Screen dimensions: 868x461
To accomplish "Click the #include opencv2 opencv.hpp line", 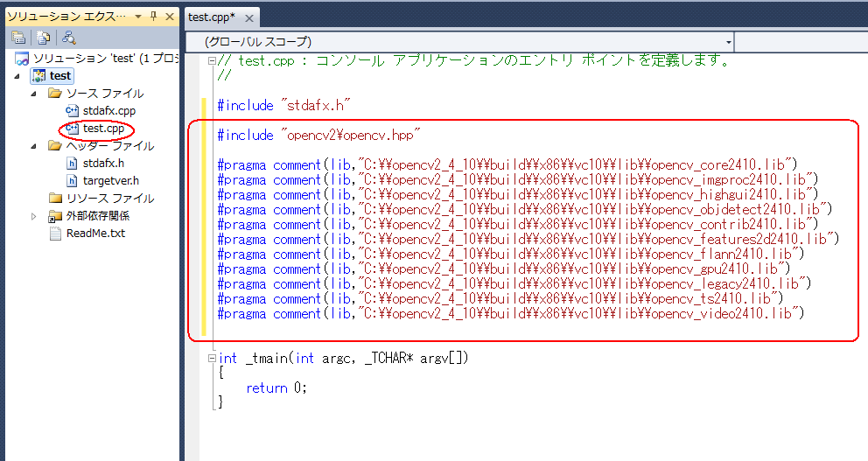I will tap(318, 135).
